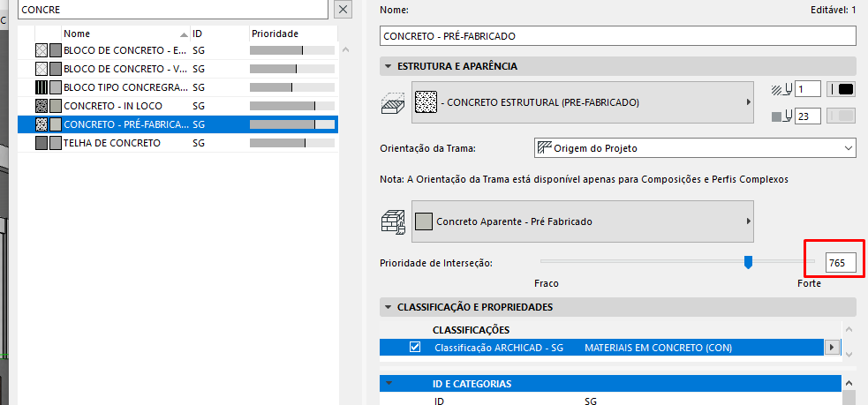This screenshot has width=868, height=405.
Task: Open the Concreto Aparente surface picker
Action: 582,221
